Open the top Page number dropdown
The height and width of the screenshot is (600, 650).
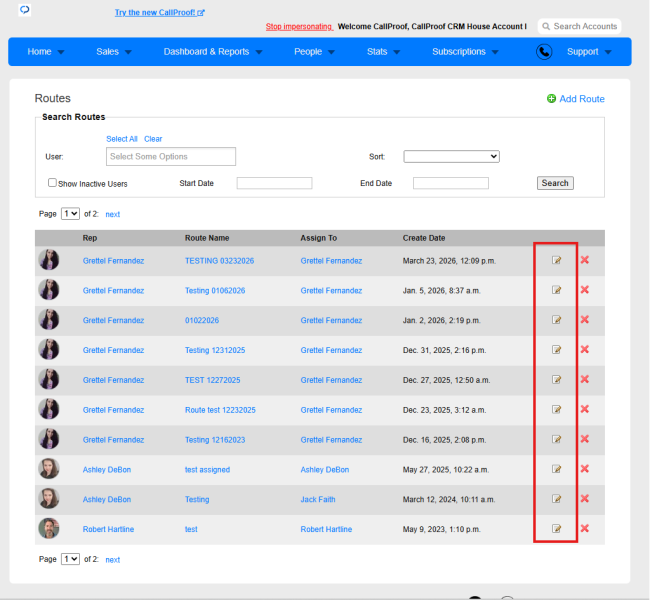pos(70,214)
